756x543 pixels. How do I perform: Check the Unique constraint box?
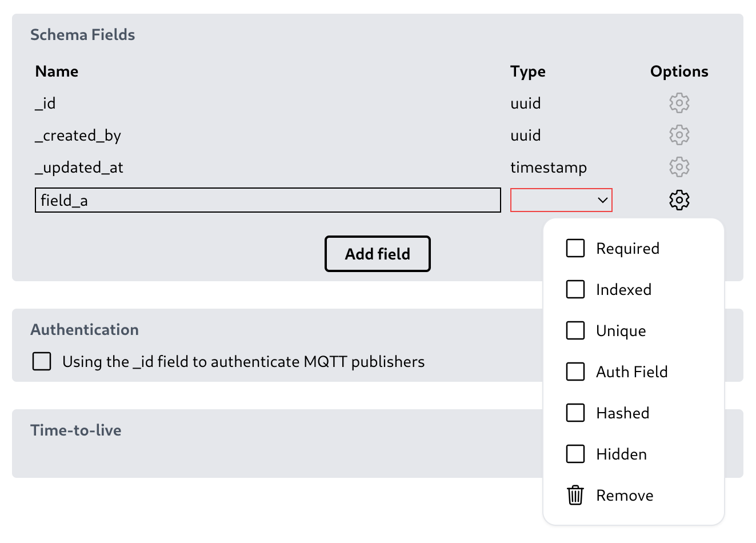pyautogui.click(x=575, y=331)
